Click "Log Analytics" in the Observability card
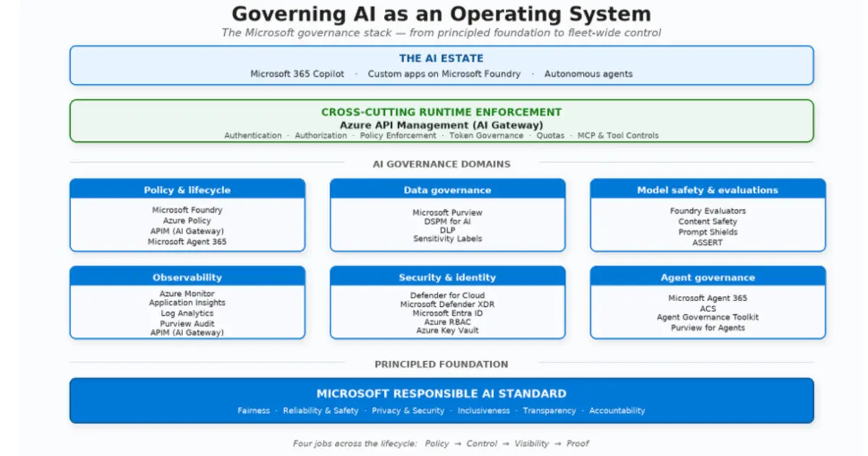This screenshot has height=456, width=868. tap(187, 313)
